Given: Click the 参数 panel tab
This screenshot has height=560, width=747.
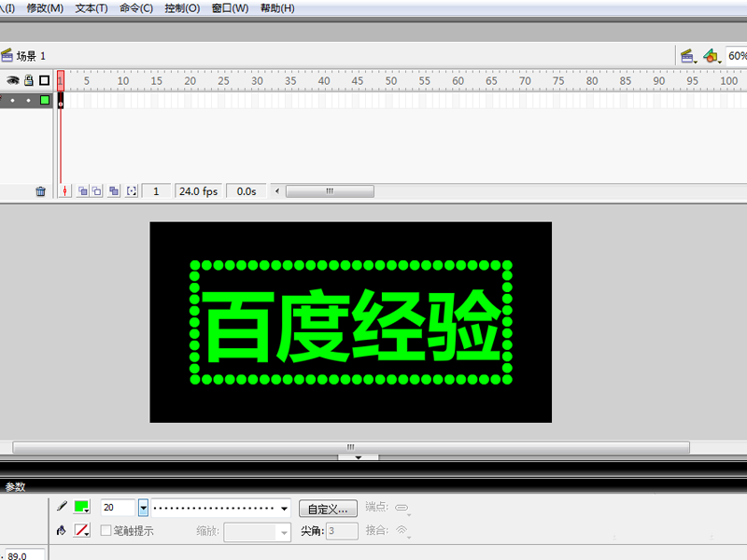Looking at the screenshot, I should coord(15,486).
